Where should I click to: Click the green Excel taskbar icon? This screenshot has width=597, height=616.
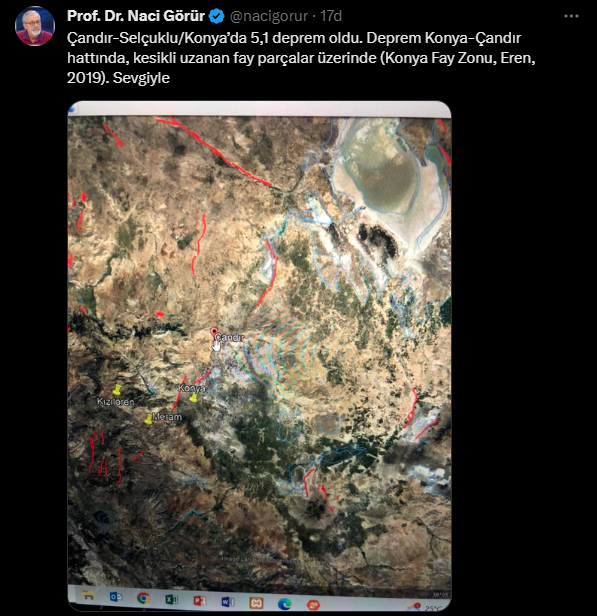(172, 600)
